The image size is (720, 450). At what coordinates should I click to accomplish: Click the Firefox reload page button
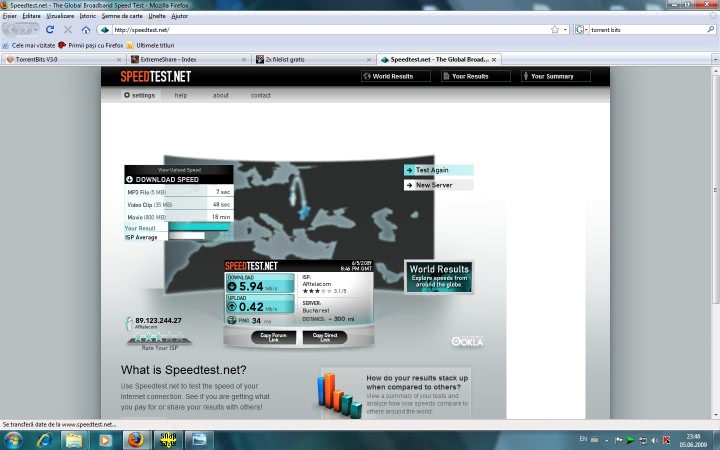click(50, 30)
